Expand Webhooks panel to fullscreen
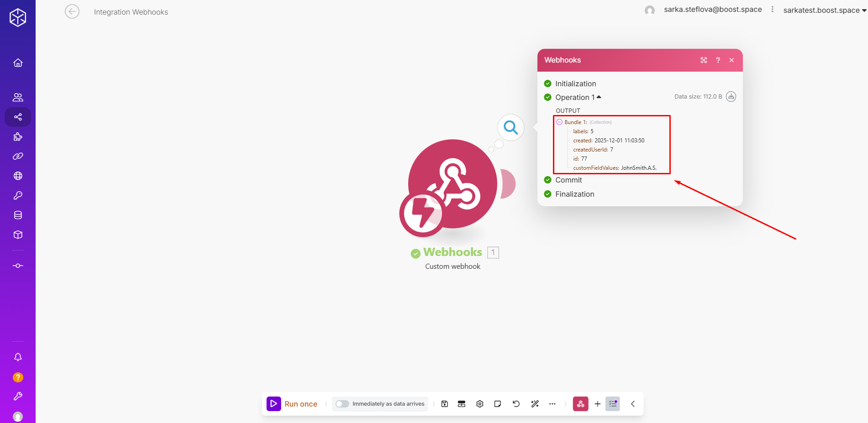The width and height of the screenshot is (868, 423). pyautogui.click(x=704, y=60)
